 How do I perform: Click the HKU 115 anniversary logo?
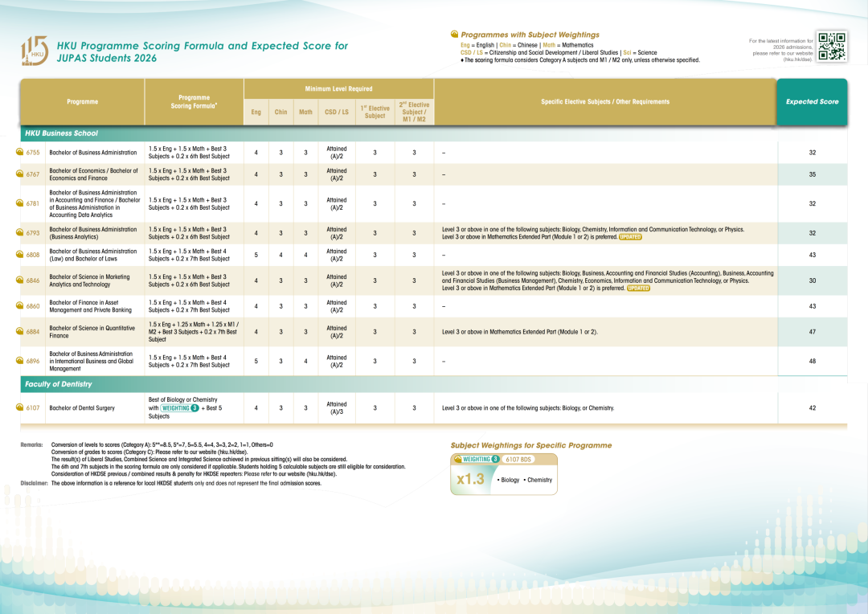pos(35,51)
